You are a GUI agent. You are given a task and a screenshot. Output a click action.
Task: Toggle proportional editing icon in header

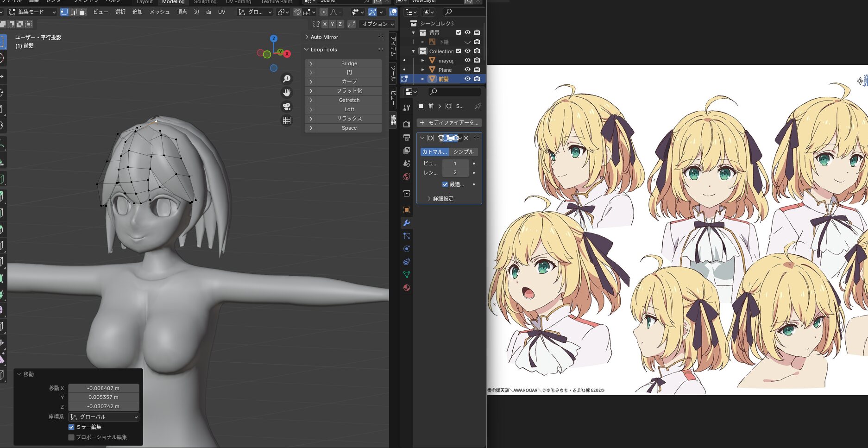tap(324, 12)
